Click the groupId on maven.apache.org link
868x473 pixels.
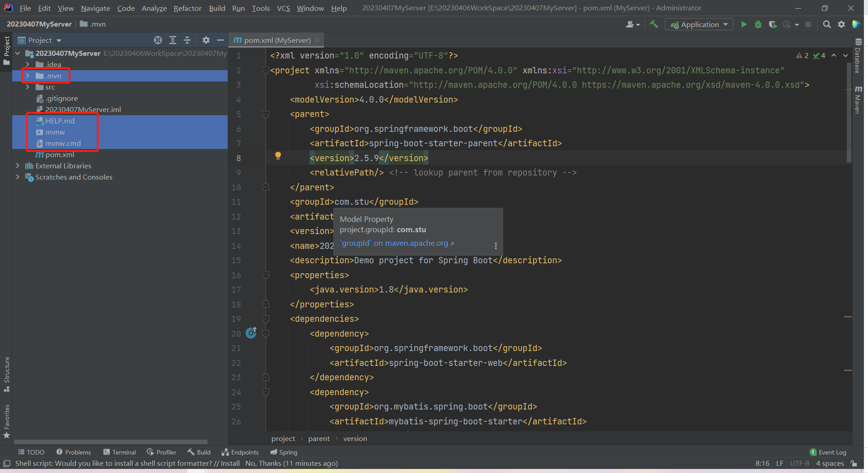[x=395, y=243]
